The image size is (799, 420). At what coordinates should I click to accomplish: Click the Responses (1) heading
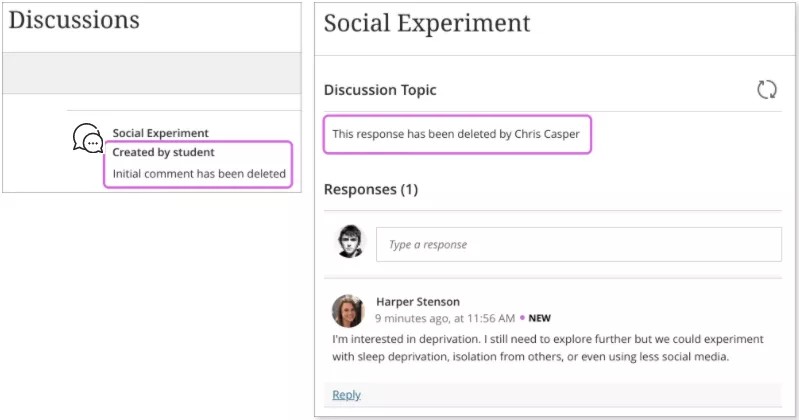pos(370,189)
